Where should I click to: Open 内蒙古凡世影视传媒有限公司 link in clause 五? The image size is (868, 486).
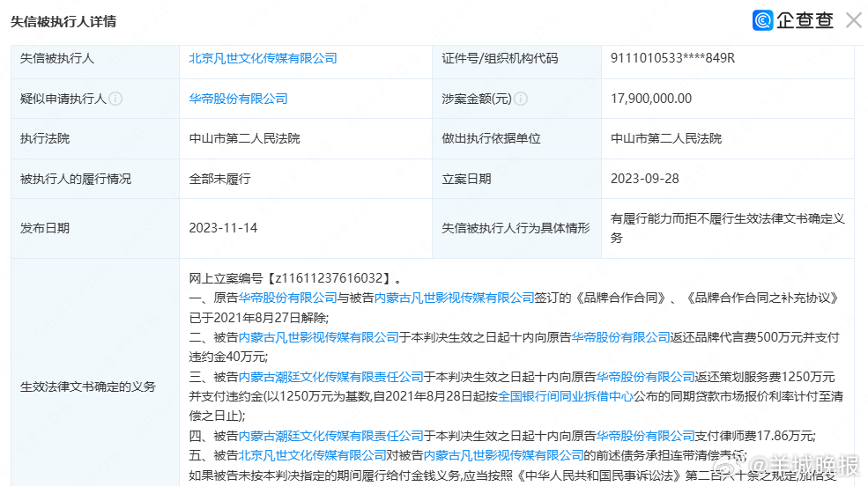point(504,455)
